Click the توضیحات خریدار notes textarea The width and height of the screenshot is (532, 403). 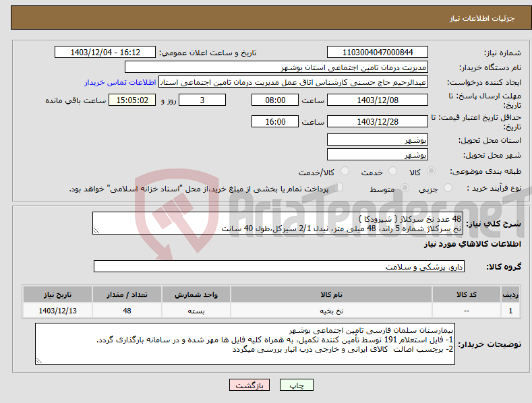coord(245,344)
